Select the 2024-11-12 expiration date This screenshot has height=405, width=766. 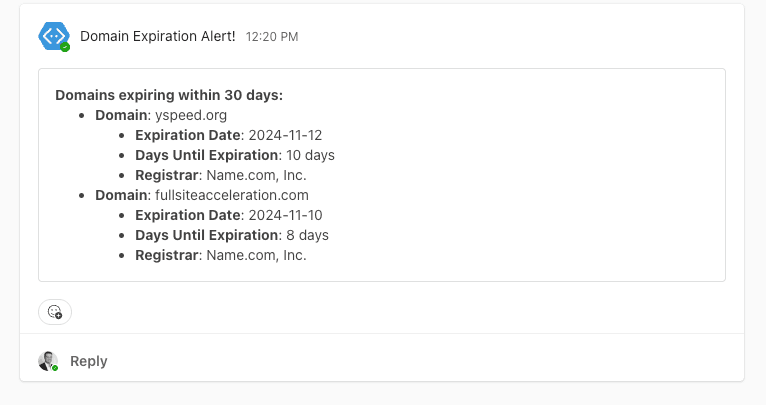[285, 135]
